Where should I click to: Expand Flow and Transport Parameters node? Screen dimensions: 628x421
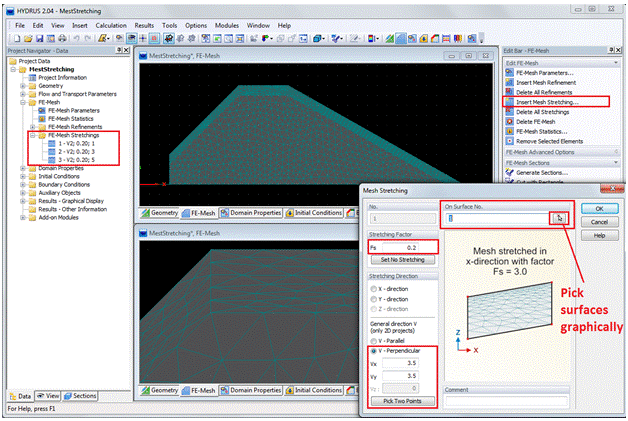pos(23,94)
